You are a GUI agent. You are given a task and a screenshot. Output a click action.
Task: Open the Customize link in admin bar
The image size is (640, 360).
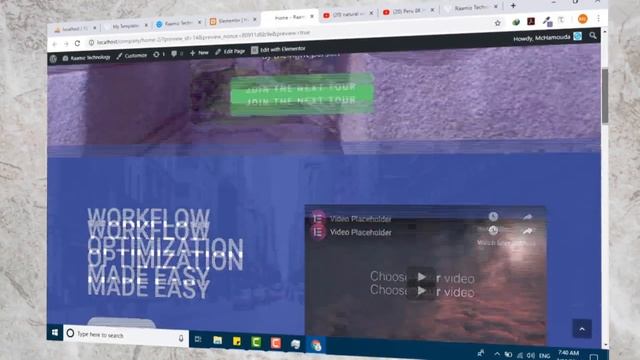point(131,56)
